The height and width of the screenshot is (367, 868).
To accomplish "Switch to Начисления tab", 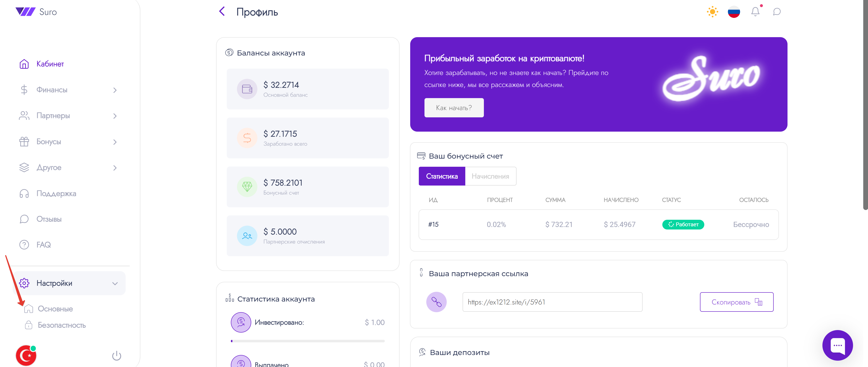I will point(490,176).
